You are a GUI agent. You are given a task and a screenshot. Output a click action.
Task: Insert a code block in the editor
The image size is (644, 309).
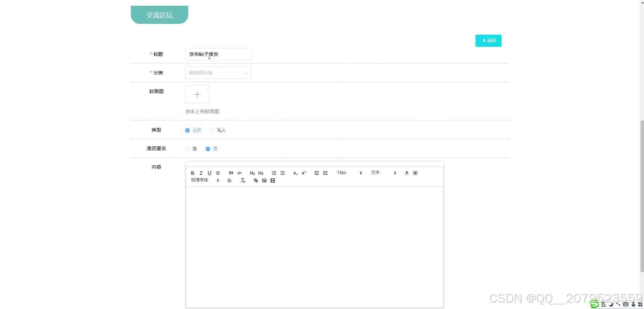239,173
